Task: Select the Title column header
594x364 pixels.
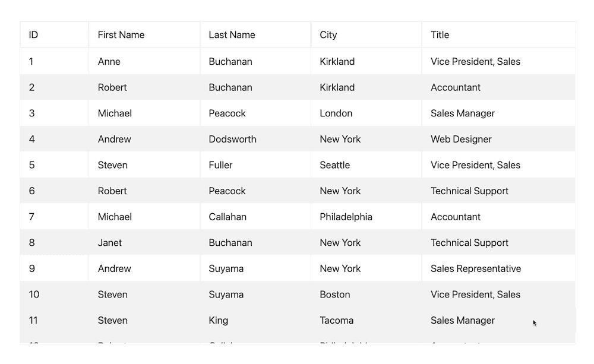Action: click(440, 35)
